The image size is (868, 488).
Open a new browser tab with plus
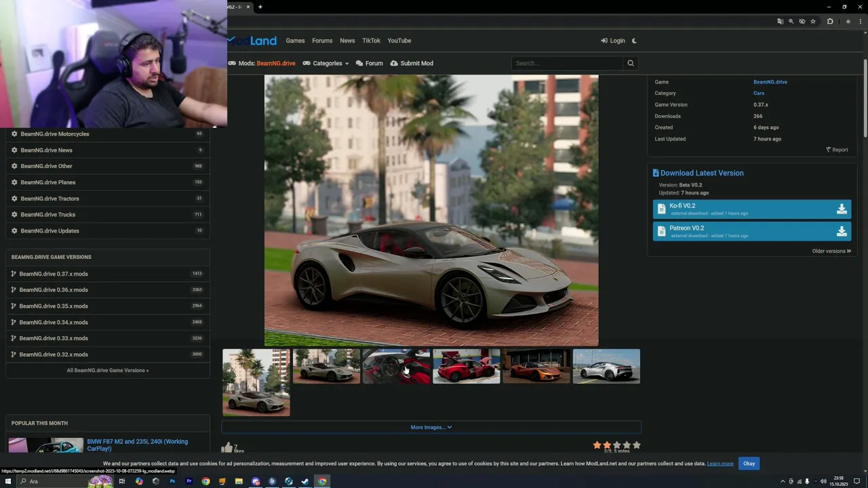pyautogui.click(x=260, y=7)
